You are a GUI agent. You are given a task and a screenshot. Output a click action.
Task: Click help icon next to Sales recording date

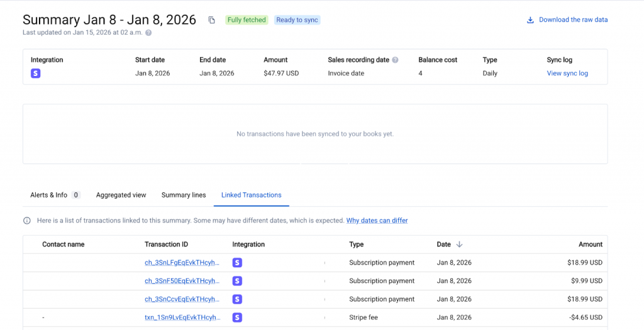point(396,60)
